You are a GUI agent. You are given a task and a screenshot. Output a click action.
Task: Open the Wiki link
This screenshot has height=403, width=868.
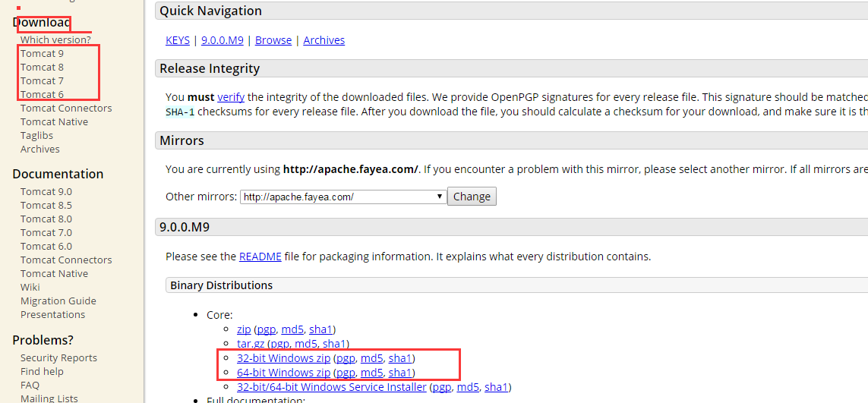pos(30,288)
